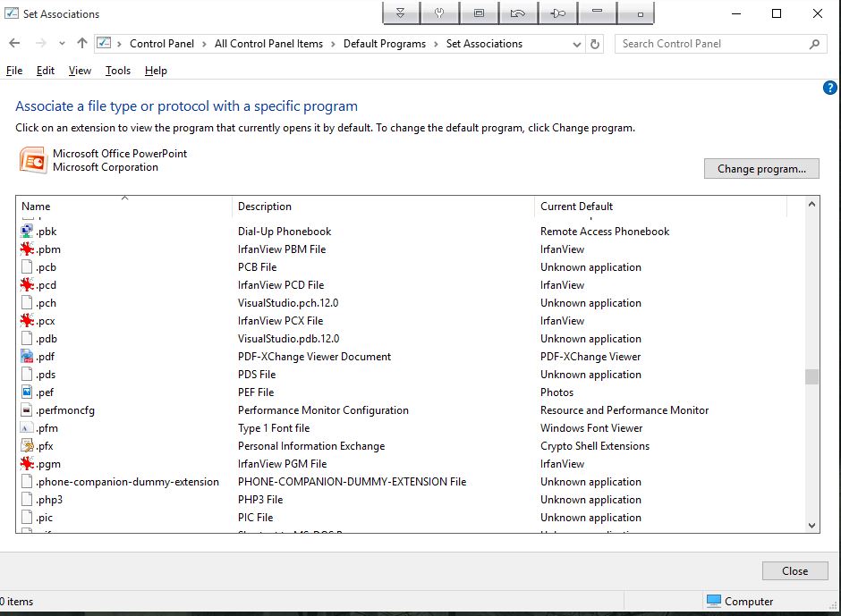Select the IrfanView icon beside .pbm
Image resolution: width=841 pixels, height=616 pixels.
27,249
